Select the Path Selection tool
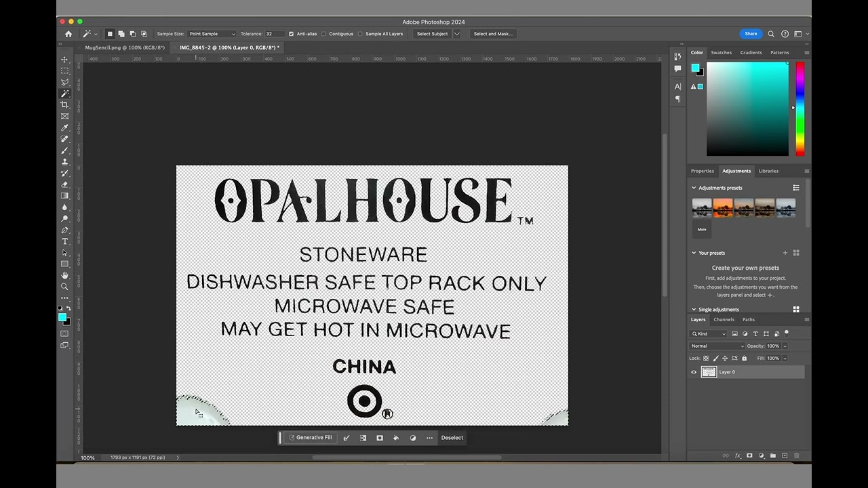 pos(65,253)
